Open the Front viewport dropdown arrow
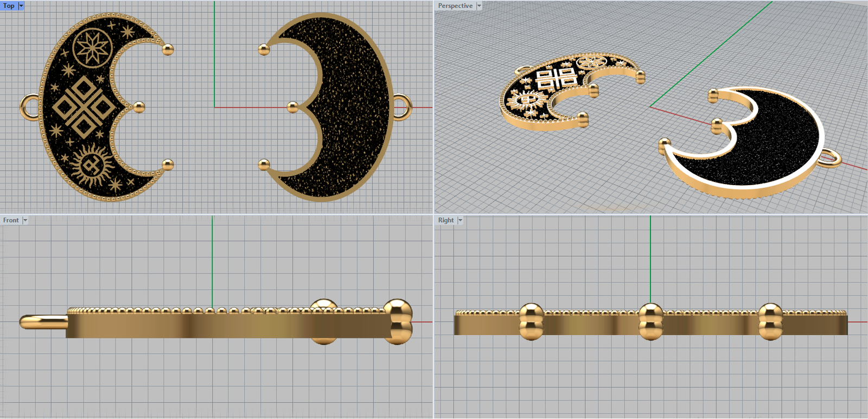Viewport: 868px width, 419px height. tap(25, 220)
